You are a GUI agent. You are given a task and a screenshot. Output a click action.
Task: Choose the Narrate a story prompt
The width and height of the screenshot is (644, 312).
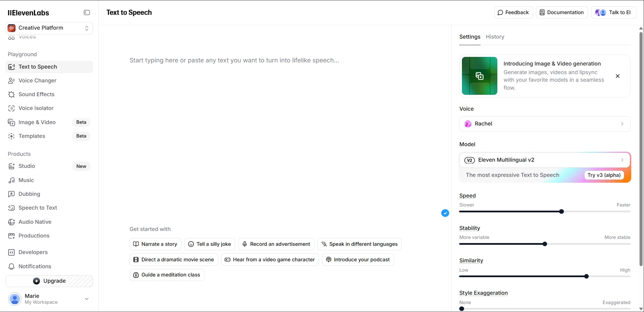(155, 244)
